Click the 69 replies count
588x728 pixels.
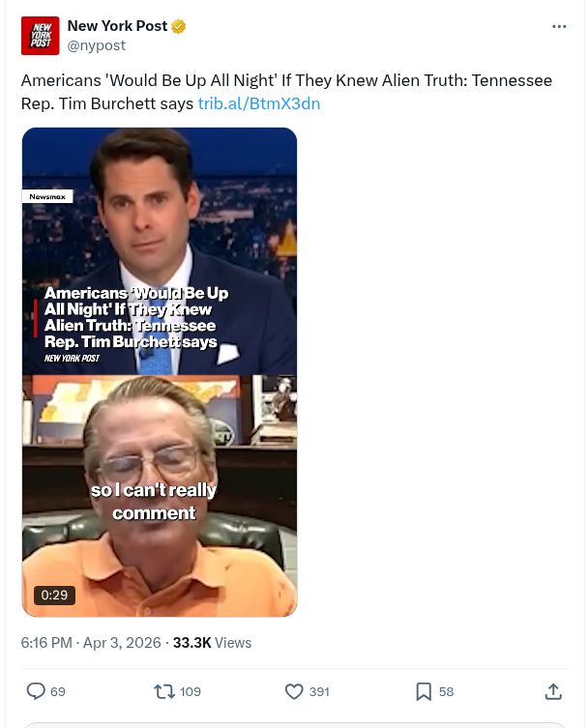point(58,692)
